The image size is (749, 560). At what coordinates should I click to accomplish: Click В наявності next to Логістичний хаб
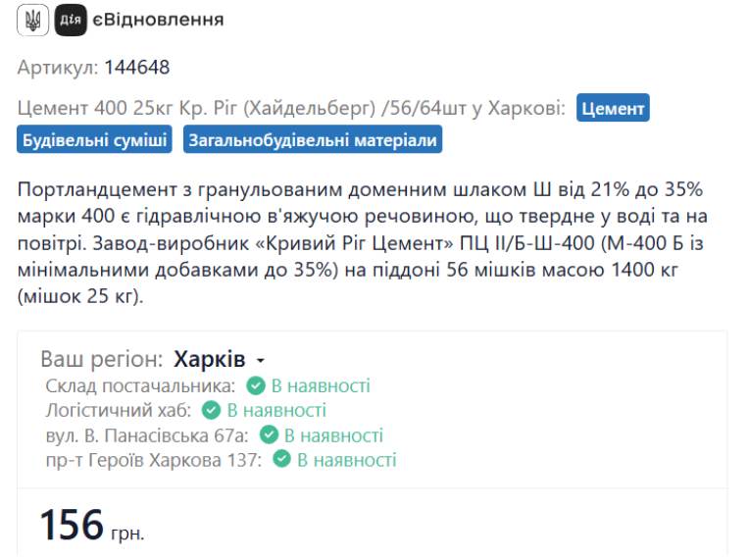(x=276, y=410)
